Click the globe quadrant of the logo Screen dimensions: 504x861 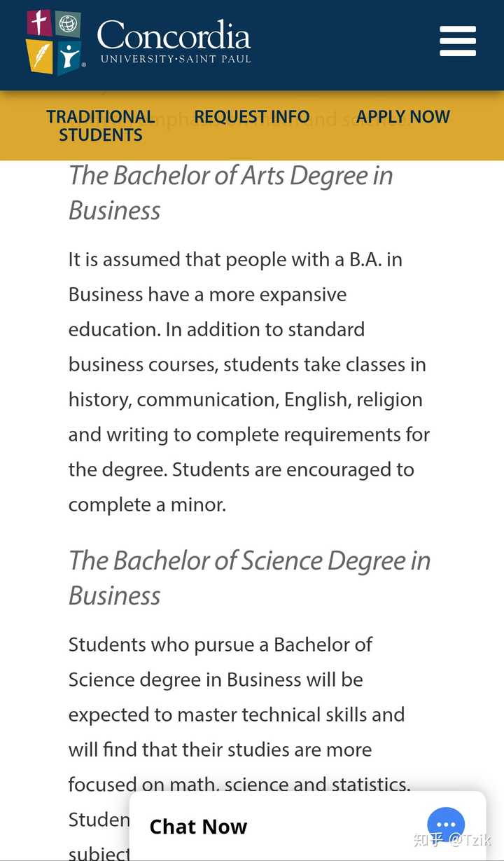[68, 25]
